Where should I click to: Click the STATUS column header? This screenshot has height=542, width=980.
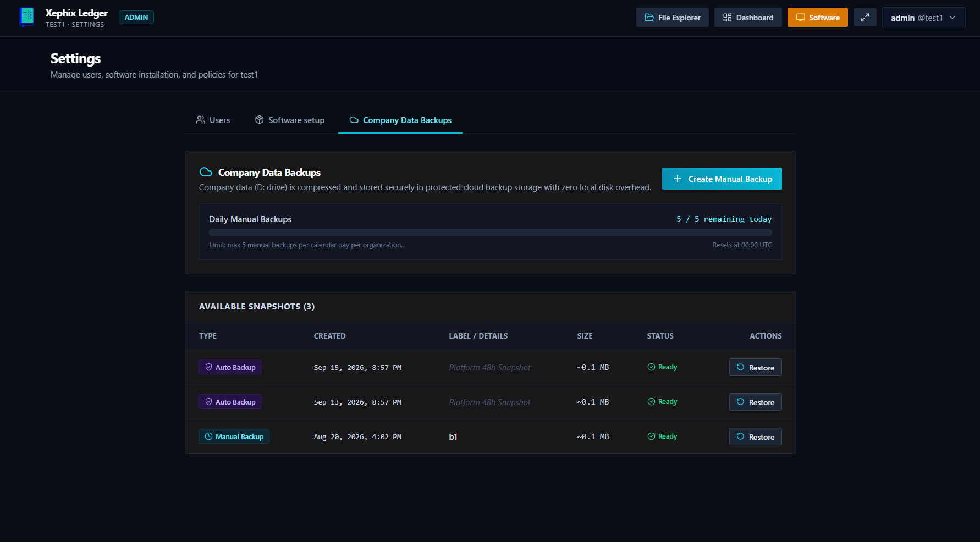(x=660, y=336)
